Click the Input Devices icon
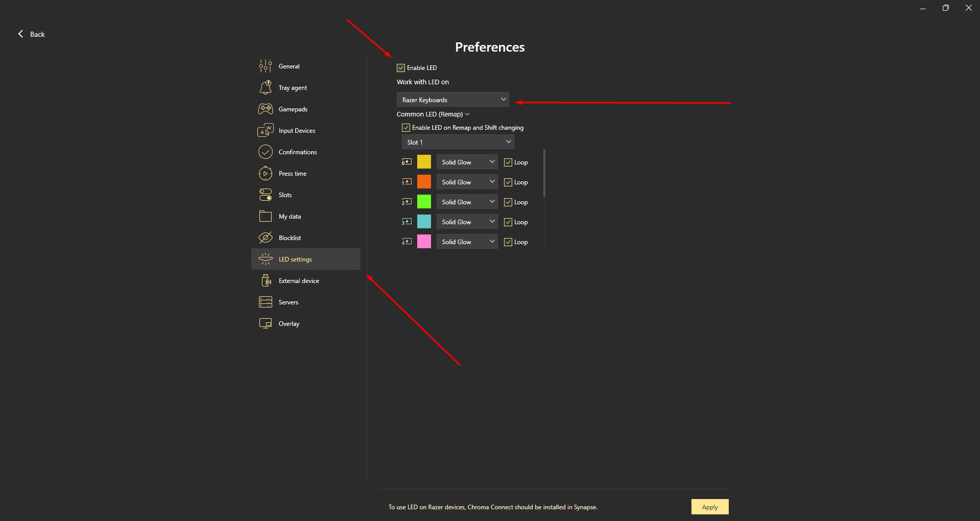The width and height of the screenshot is (980, 521). pyautogui.click(x=265, y=131)
